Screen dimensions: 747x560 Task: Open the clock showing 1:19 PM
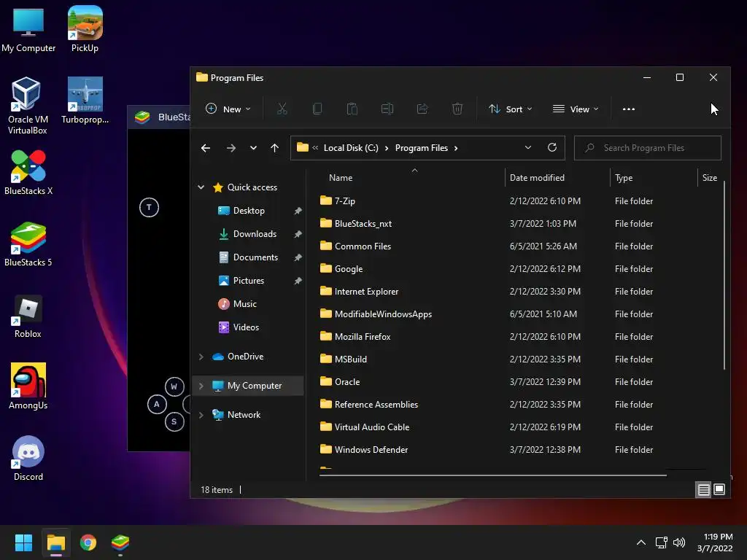click(715, 542)
